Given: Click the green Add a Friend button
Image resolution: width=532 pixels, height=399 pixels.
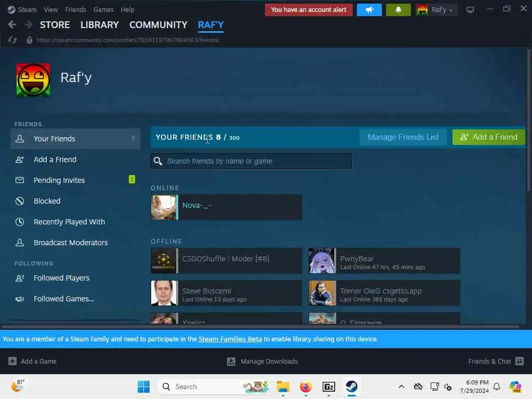Looking at the screenshot, I should point(488,137).
